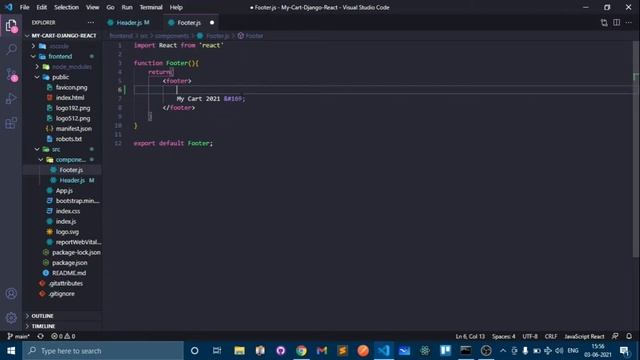Click the feedback icon in status bar

point(615,336)
